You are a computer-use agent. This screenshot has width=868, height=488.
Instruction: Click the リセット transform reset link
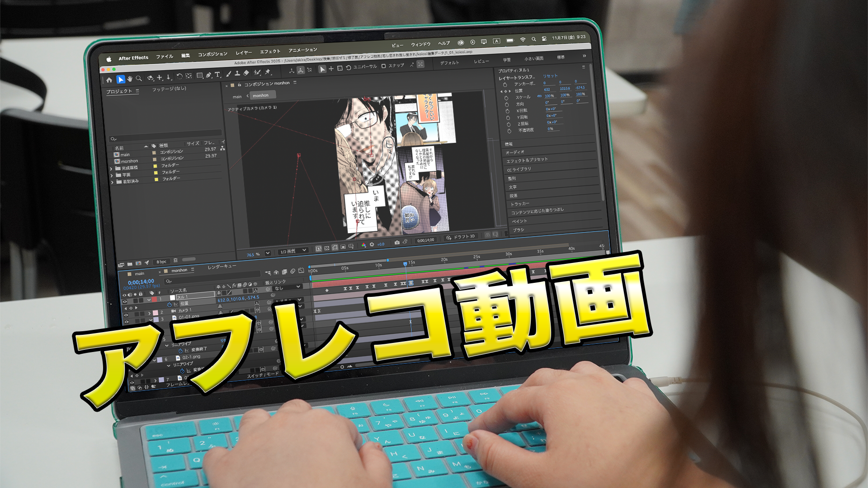[550, 76]
